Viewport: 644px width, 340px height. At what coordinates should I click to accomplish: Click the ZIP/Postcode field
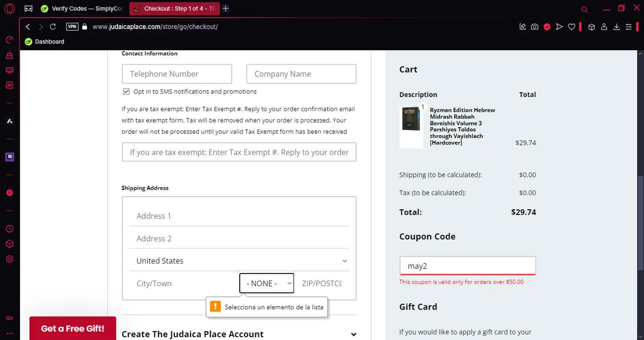coord(322,283)
